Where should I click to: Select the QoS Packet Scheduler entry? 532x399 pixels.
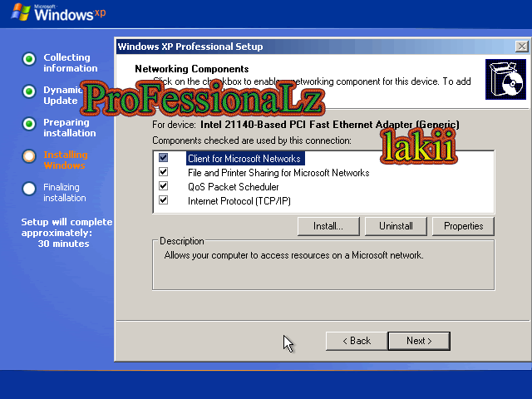coord(233,187)
